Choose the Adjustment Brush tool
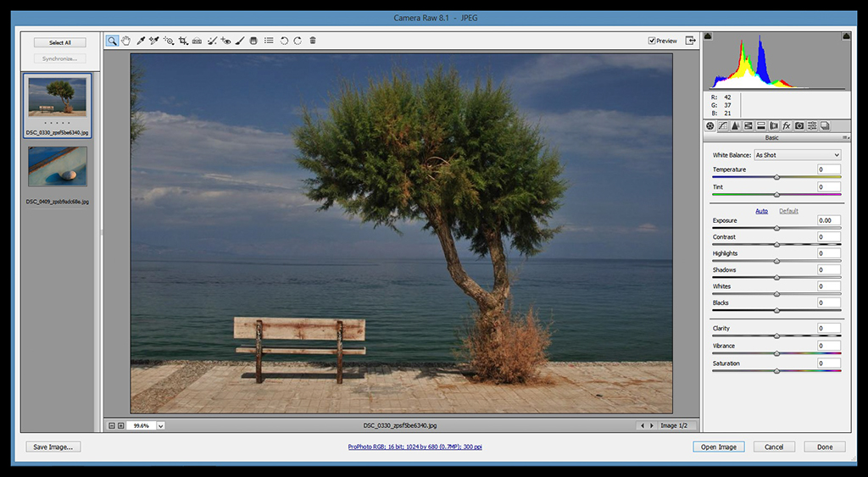This screenshot has height=477, width=868. (x=240, y=41)
